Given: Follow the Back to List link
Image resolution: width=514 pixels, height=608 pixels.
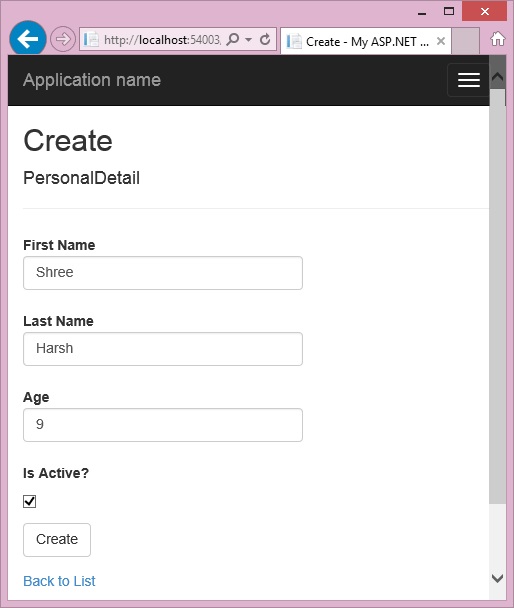Looking at the screenshot, I should point(59,581).
